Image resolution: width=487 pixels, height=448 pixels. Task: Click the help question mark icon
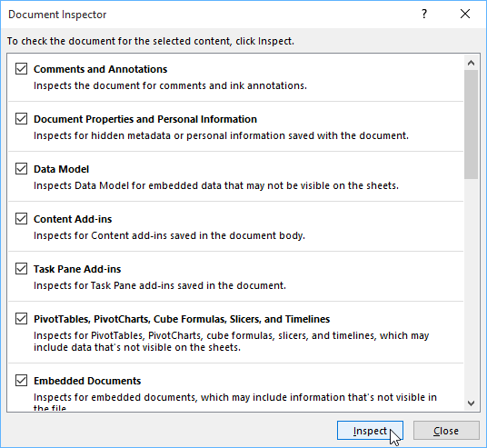424,14
